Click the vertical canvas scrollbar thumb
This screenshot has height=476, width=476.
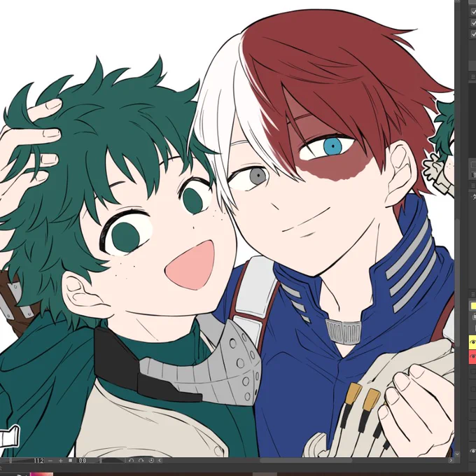coord(458,283)
